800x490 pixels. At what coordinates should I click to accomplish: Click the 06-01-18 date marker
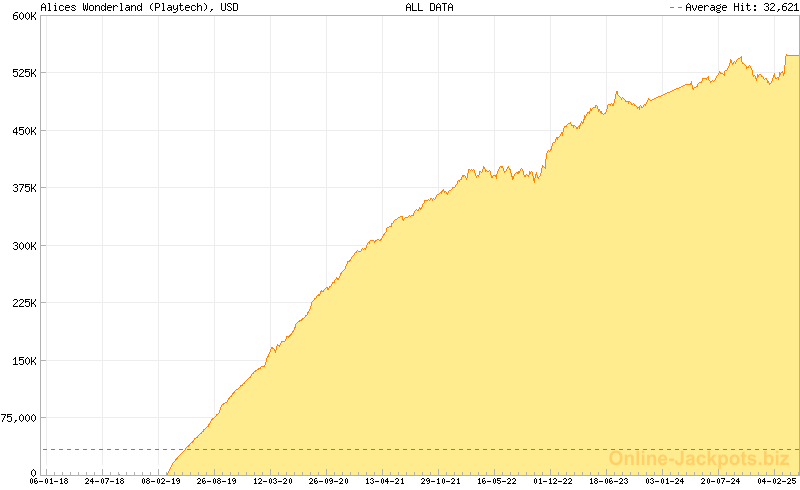(48, 482)
